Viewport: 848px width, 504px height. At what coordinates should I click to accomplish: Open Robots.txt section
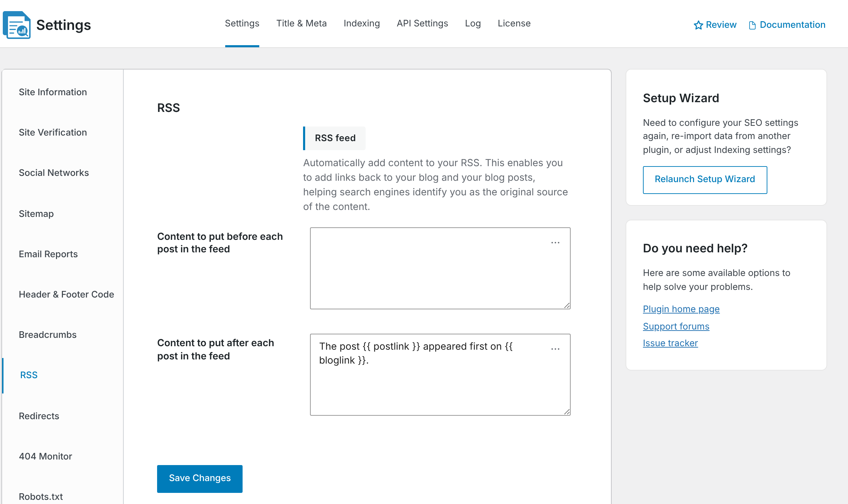coord(41,497)
